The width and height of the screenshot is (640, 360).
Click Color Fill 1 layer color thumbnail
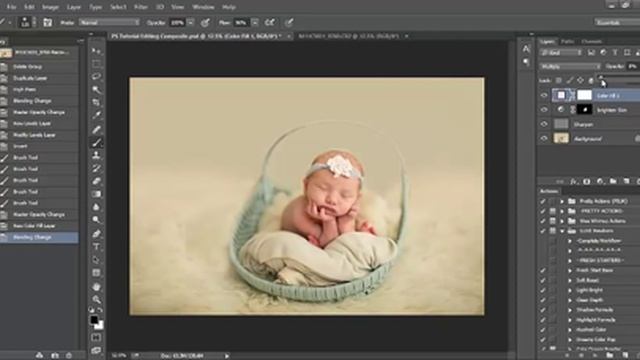click(562, 95)
